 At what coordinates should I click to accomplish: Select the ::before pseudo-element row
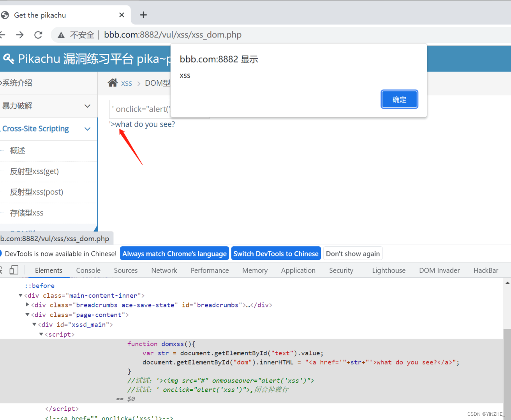coord(40,286)
